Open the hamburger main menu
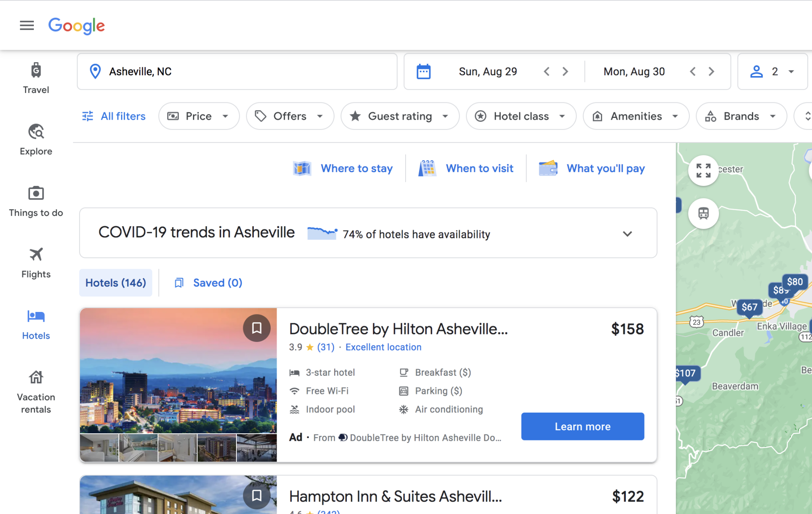The width and height of the screenshot is (812, 514). (x=27, y=25)
